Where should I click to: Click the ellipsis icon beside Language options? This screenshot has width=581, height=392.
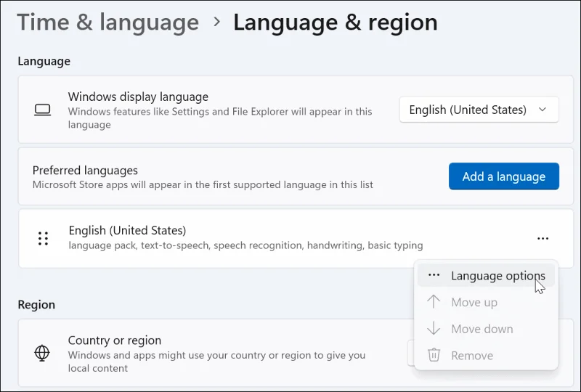pos(434,275)
